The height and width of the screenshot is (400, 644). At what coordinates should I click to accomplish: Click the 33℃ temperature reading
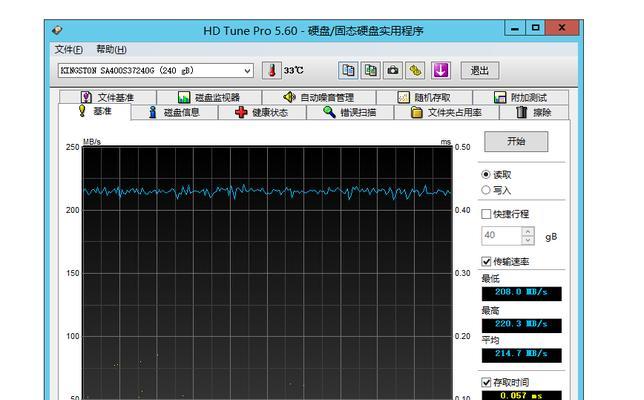(294, 71)
